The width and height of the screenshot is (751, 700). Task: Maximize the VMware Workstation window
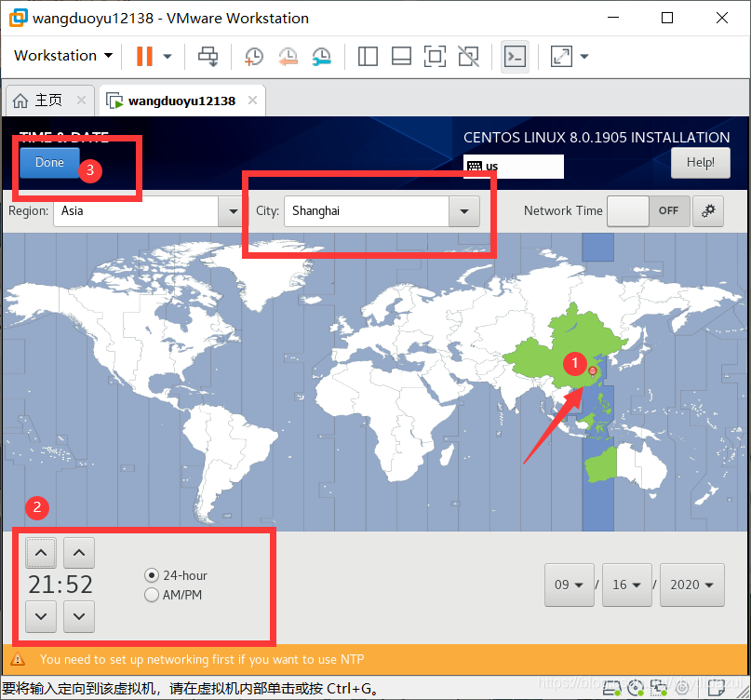click(667, 18)
